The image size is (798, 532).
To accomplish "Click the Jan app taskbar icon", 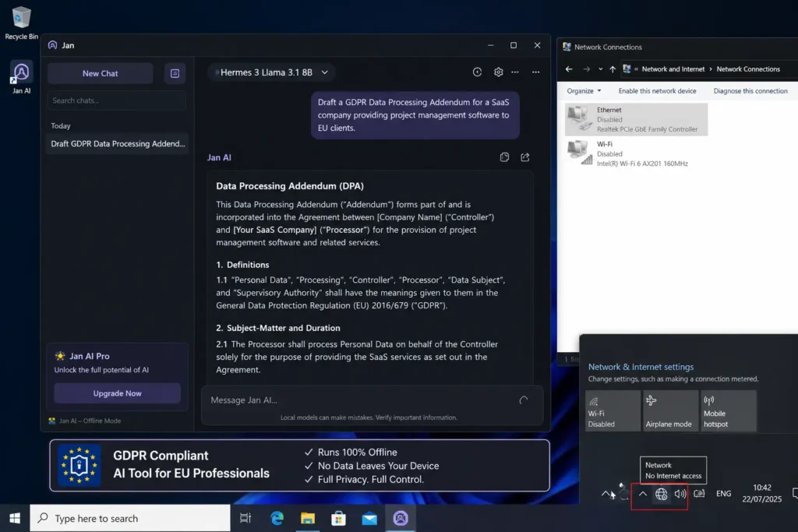I will [x=401, y=518].
